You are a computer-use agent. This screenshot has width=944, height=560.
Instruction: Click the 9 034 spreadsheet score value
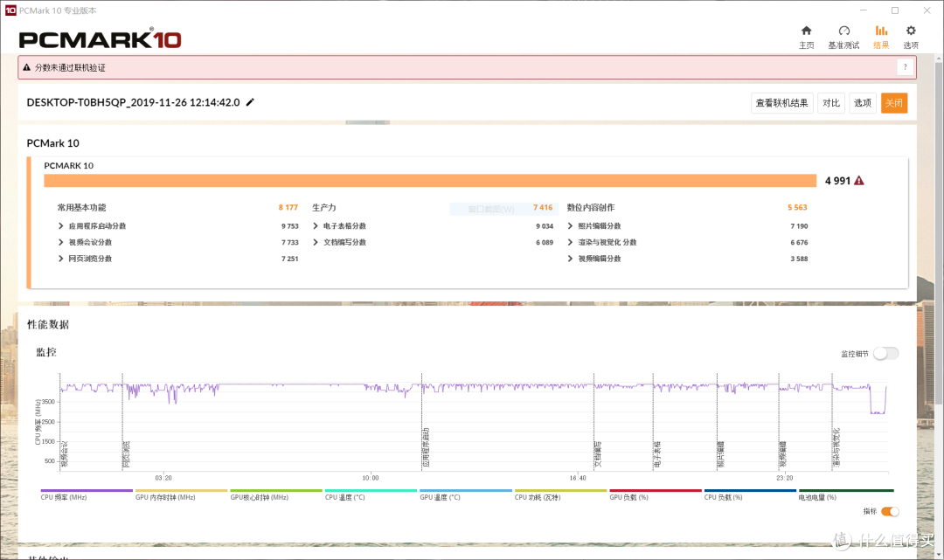tap(545, 226)
